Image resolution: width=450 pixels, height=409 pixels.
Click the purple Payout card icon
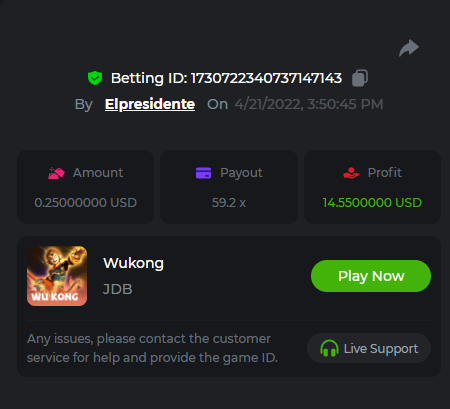point(203,173)
